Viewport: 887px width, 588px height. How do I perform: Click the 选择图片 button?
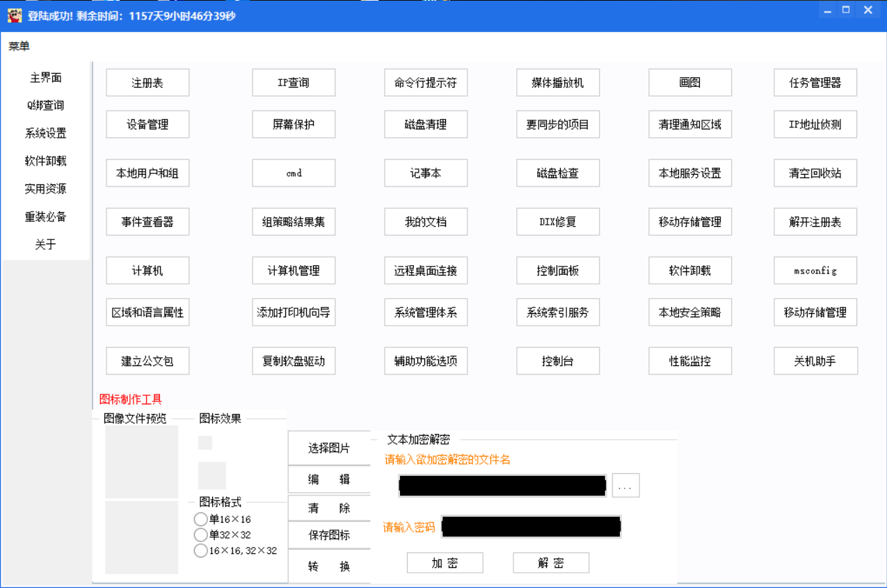(x=329, y=448)
